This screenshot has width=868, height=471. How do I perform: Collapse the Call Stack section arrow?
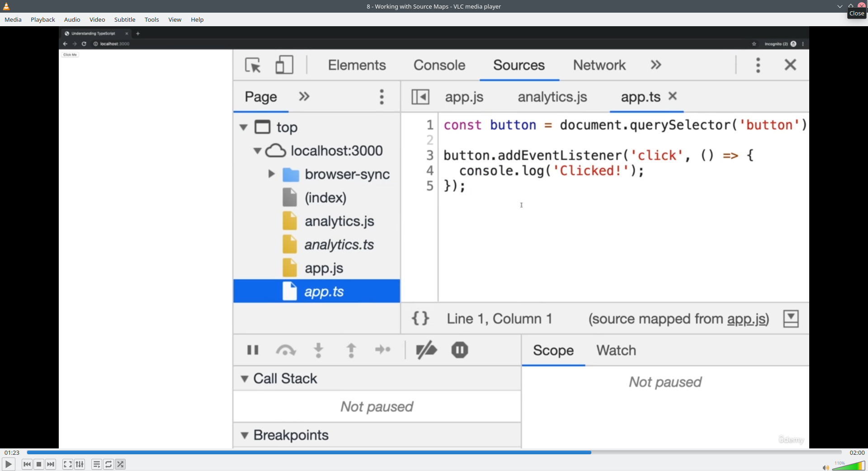(x=245, y=379)
